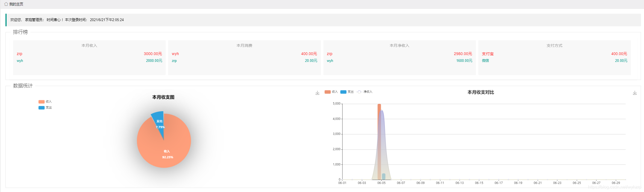Screen dimensions: 644x192
Task: Click the 3000.00元 income value
Action: [153, 54]
